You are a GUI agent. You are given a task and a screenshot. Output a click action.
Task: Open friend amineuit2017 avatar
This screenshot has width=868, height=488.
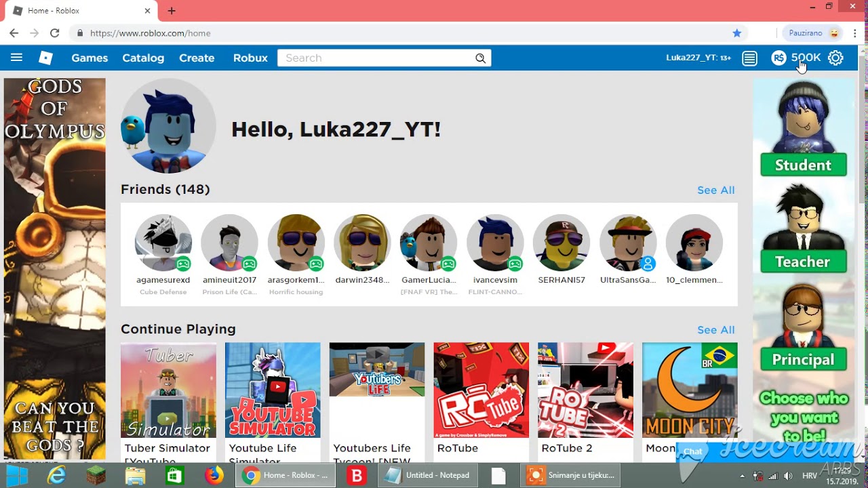[229, 243]
